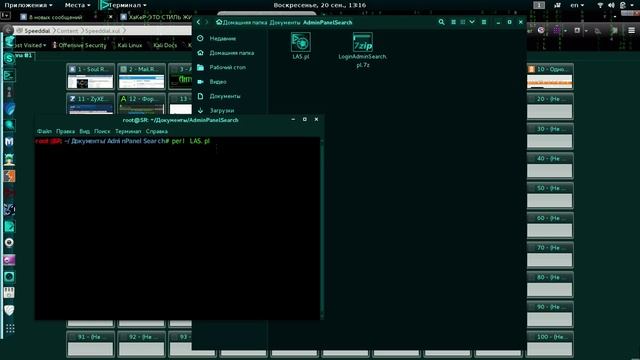Click the volume icon in top panel

[x=611, y=5]
